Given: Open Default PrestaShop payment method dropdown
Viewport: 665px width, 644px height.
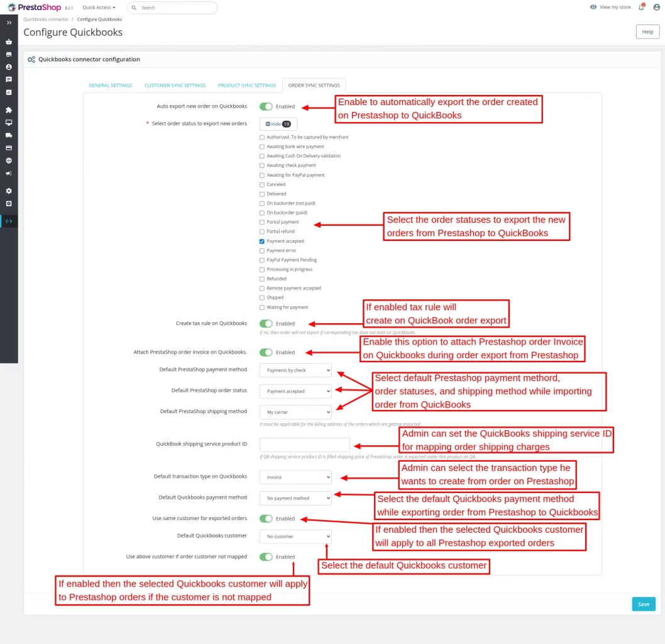Looking at the screenshot, I should pos(295,370).
